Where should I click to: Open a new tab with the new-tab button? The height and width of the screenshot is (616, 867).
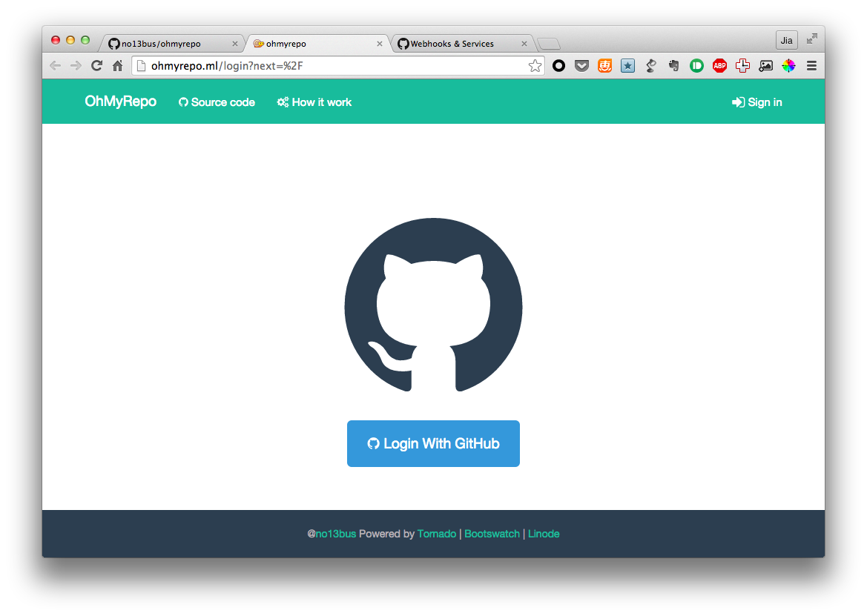pyautogui.click(x=549, y=44)
